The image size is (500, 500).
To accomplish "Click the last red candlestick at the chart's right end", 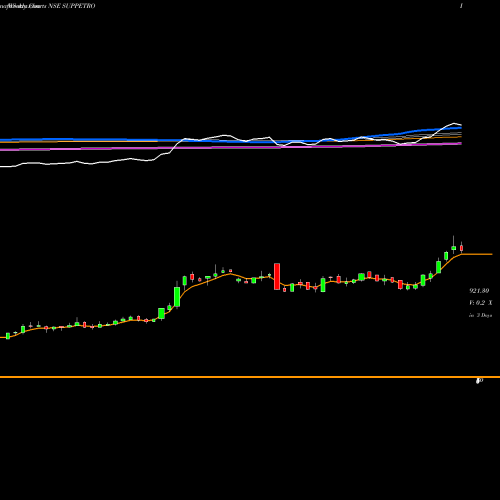I will (462, 248).
